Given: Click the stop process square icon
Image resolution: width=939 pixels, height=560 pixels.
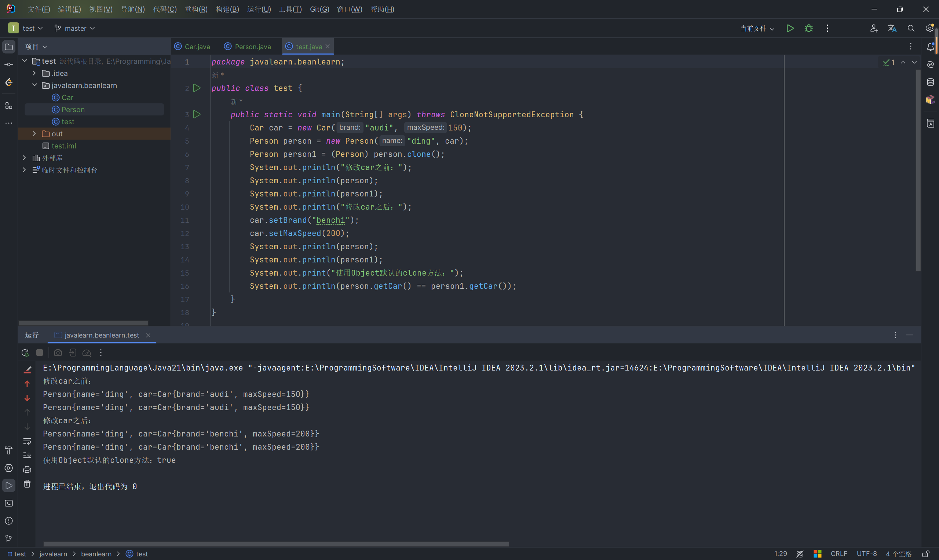Looking at the screenshot, I should point(40,353).
